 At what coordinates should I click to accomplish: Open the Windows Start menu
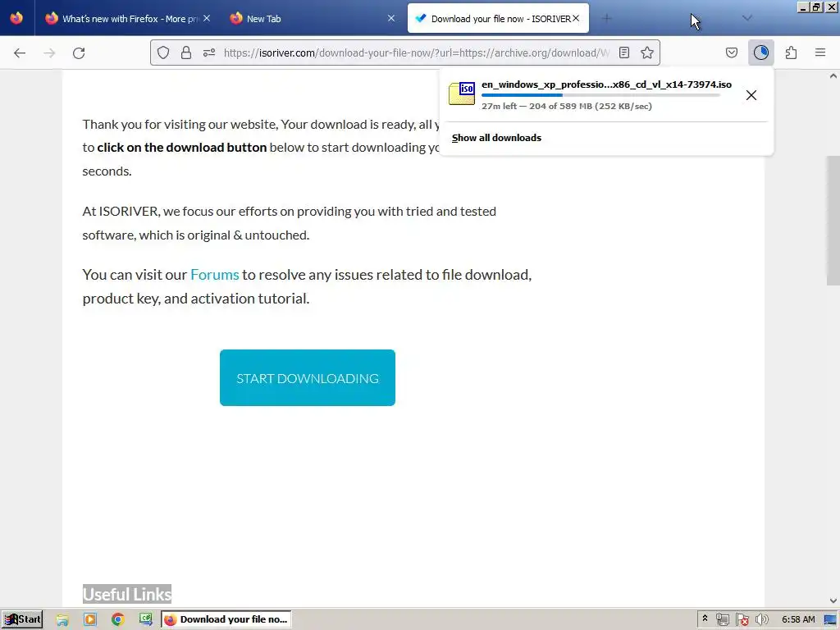click(x=22, y=619)
